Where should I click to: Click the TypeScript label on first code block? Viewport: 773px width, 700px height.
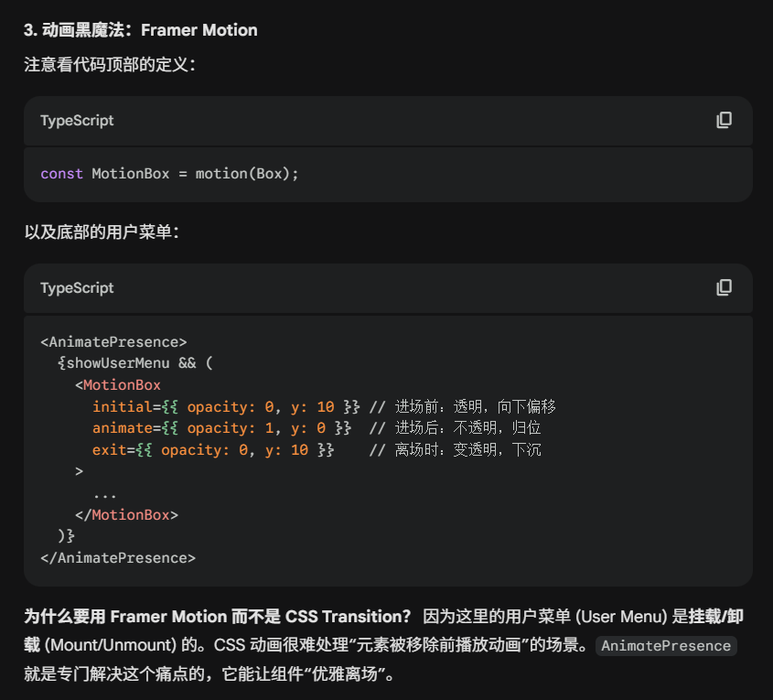click(x=77, y=121)
